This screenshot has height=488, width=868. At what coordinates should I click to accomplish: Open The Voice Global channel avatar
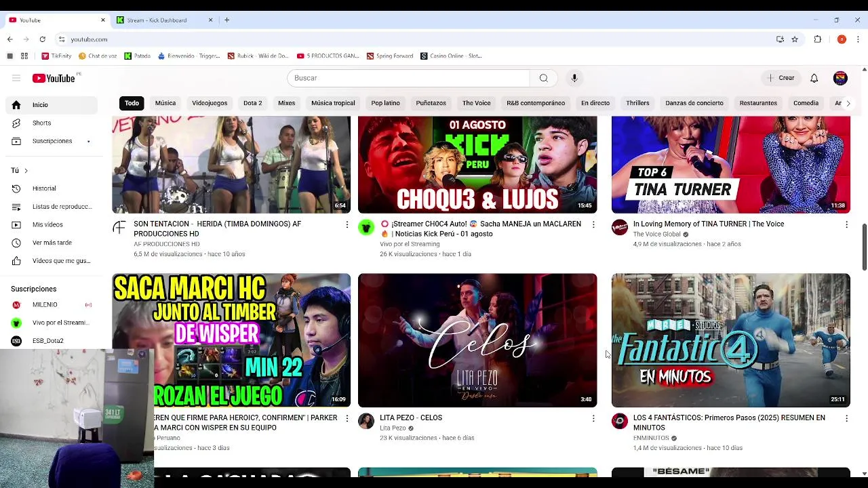click(x=620, y=228)
